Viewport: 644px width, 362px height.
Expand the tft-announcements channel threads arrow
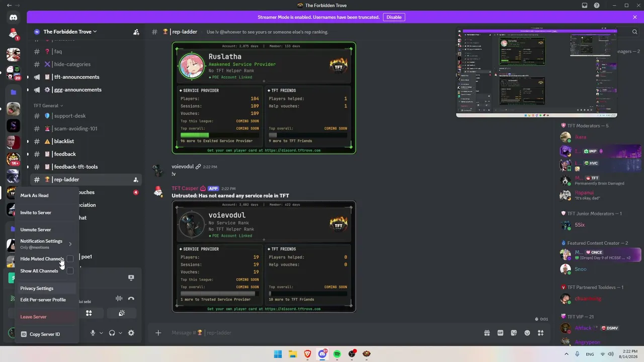click(28, 77)
